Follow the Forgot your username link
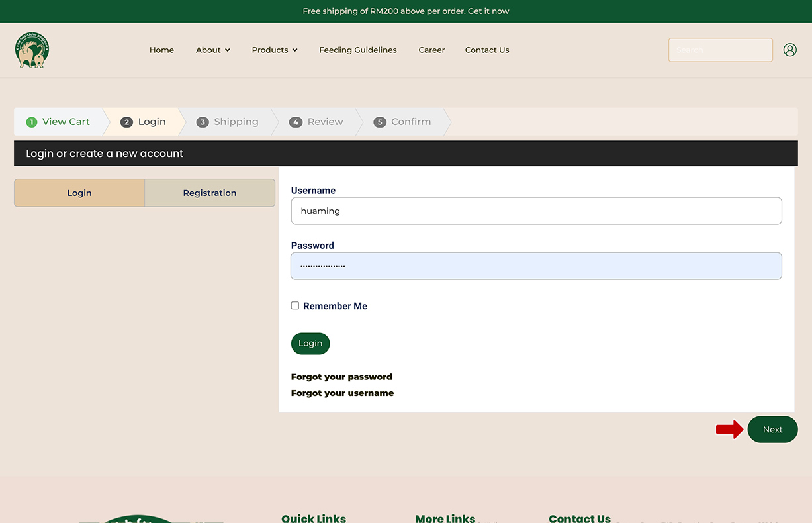 point(342,393)
